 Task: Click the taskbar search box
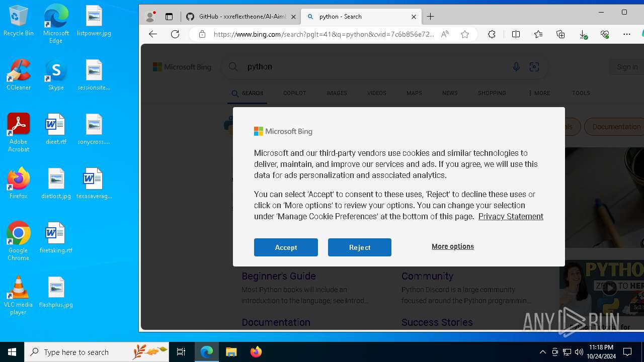pos(97,352)
